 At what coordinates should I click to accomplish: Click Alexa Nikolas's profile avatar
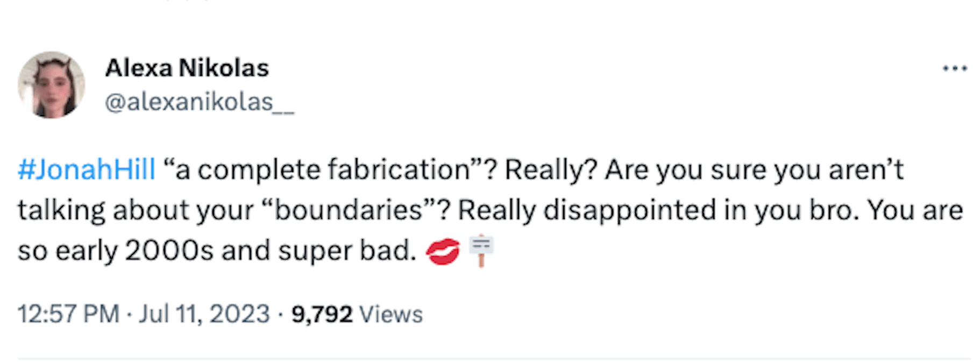pos(51,85)
